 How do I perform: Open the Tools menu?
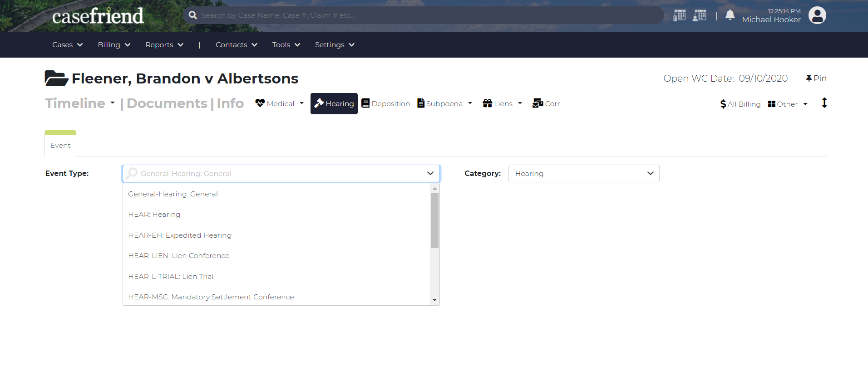tap(286, 44)
